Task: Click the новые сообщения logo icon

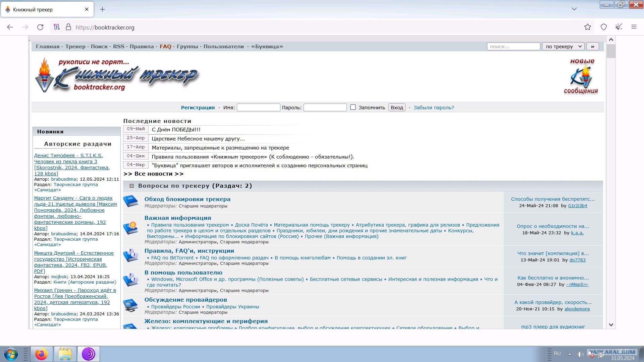Action: point(581,76)
